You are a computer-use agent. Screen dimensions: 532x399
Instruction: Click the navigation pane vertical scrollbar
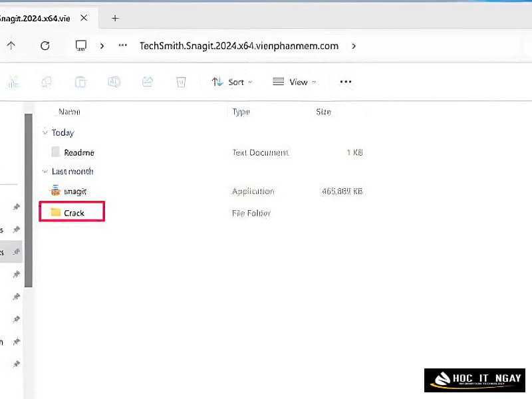(x=29, y=201)
